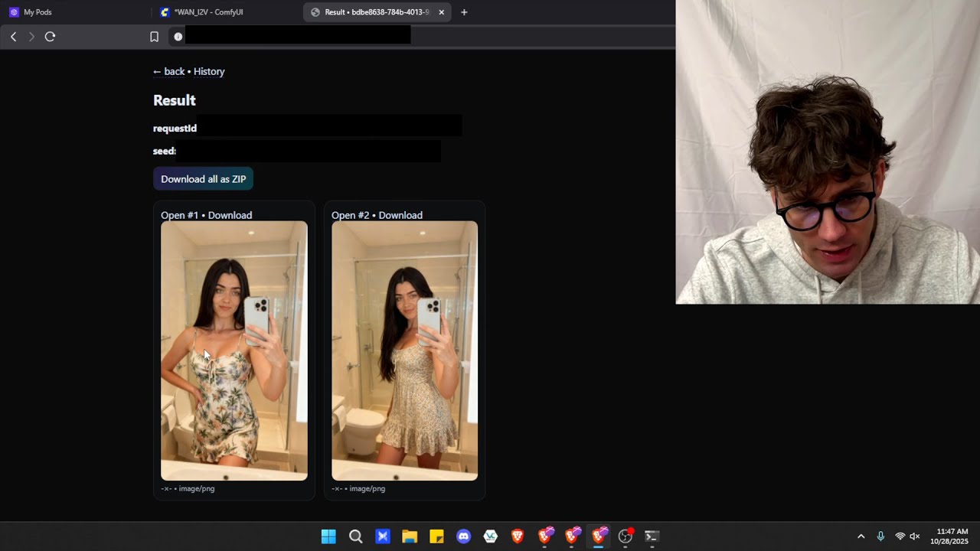980x551 pixels.
Task: Click the 'Result' heading text
Action: click(175, 100)
